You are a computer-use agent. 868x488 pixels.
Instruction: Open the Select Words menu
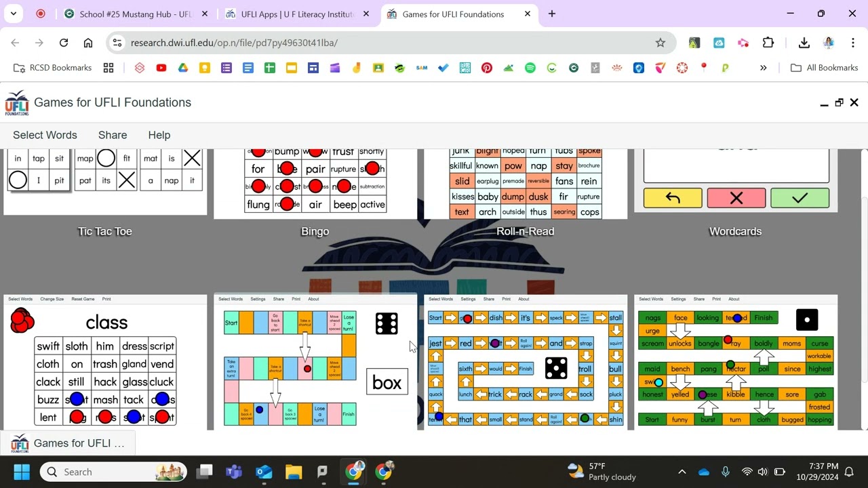[x=45, y=135]
